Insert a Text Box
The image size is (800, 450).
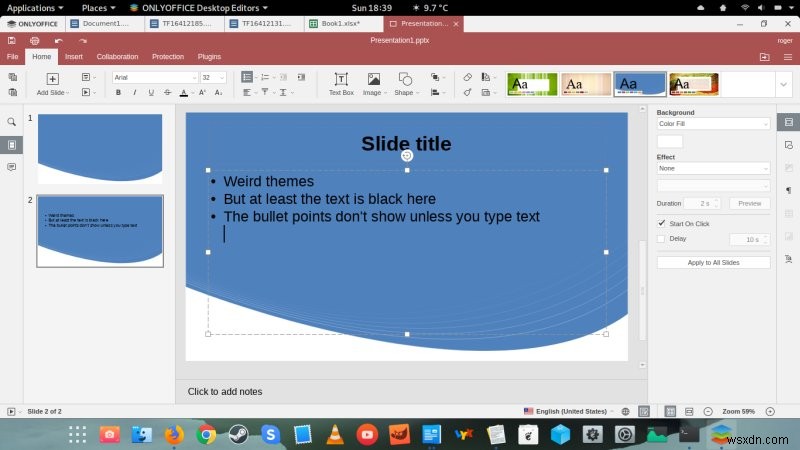pyautogui.click(x=341, y=84)
